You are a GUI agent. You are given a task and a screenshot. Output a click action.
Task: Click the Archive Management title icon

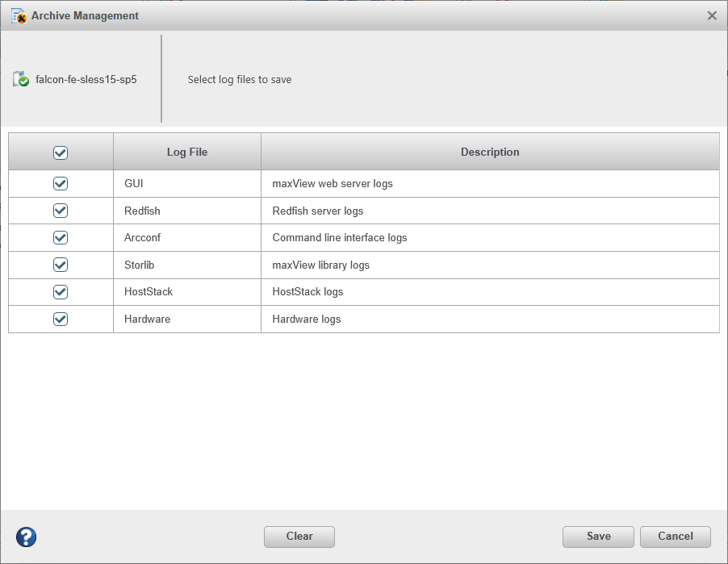[19, 16]
